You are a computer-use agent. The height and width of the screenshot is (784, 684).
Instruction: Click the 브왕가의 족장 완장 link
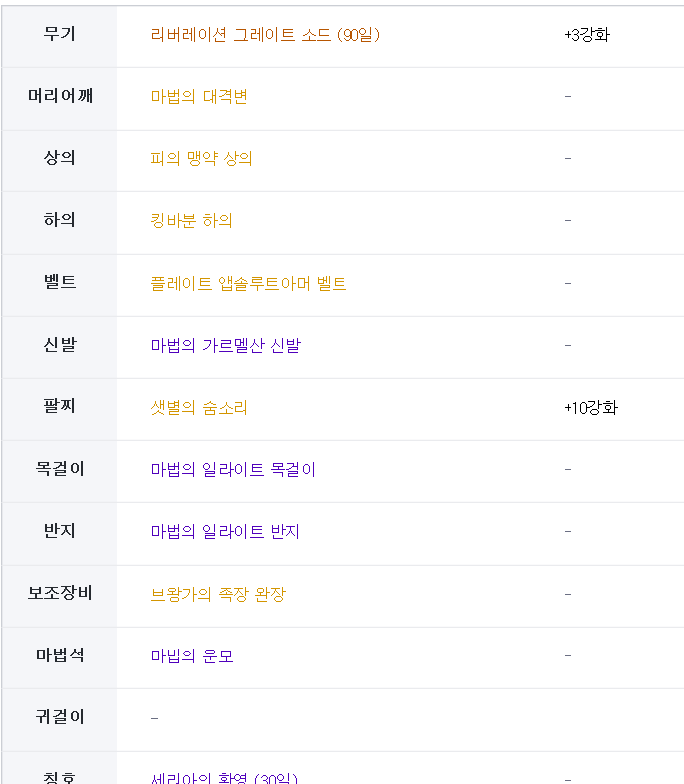(218, 595)
